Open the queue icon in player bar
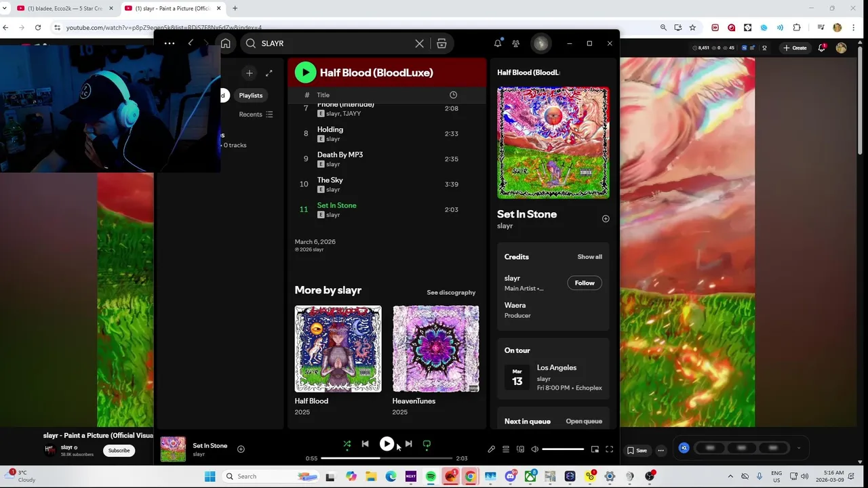 click(x=505, y=449)
